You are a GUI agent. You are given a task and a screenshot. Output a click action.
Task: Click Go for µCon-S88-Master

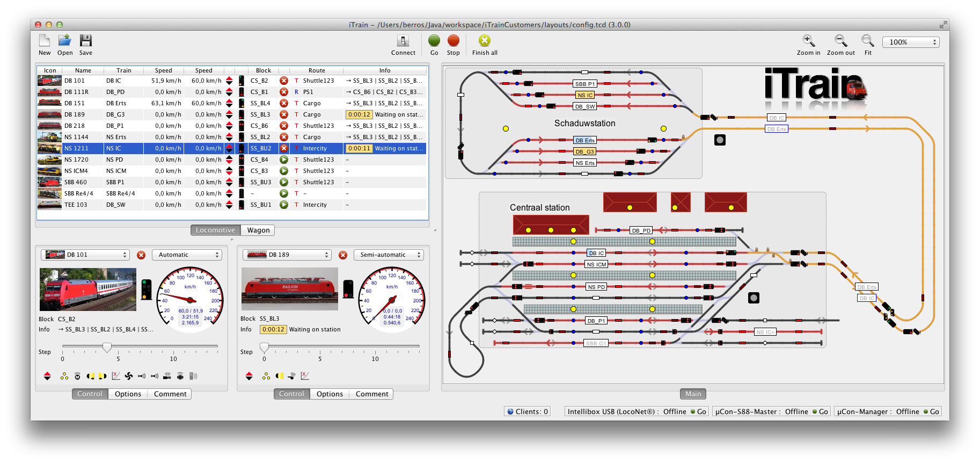tap(821, 411)
